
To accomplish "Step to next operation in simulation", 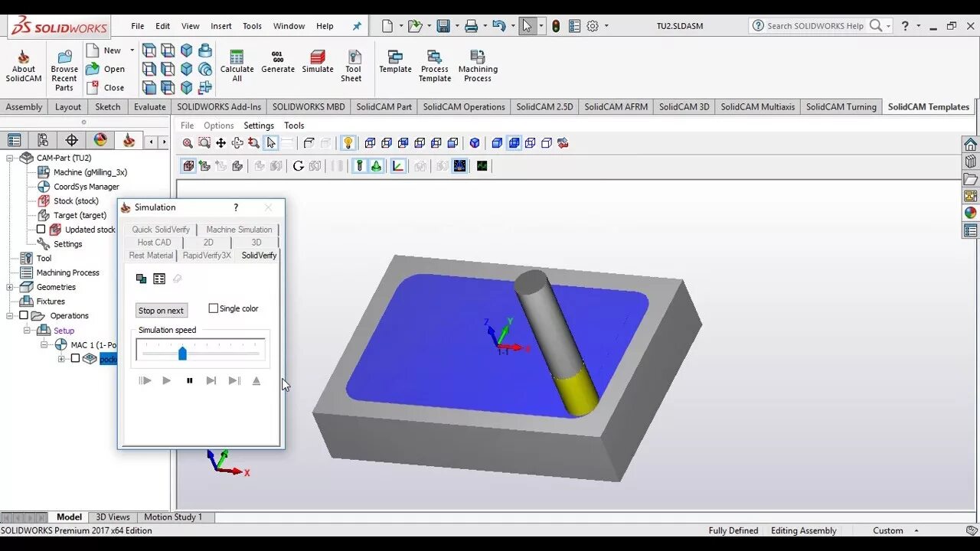I will pos(211,380).
